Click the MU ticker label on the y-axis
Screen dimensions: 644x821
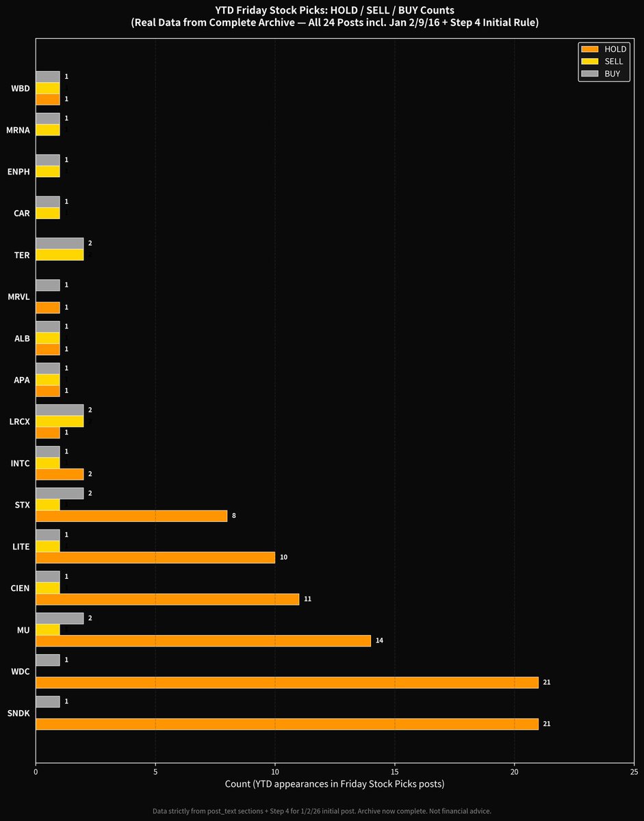point(24,630)
